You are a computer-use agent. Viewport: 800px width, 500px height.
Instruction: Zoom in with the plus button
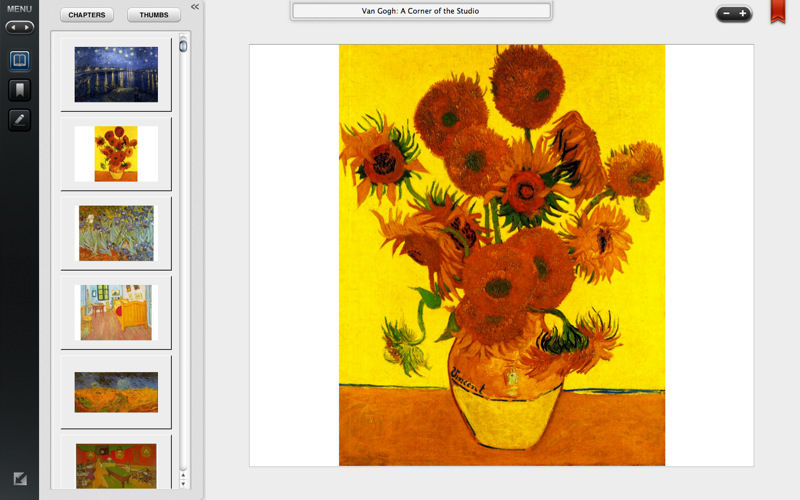(x=743, y=14)
